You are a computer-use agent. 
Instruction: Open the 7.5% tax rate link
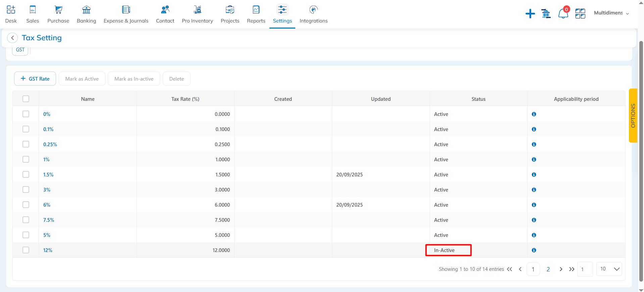point(49,220)
